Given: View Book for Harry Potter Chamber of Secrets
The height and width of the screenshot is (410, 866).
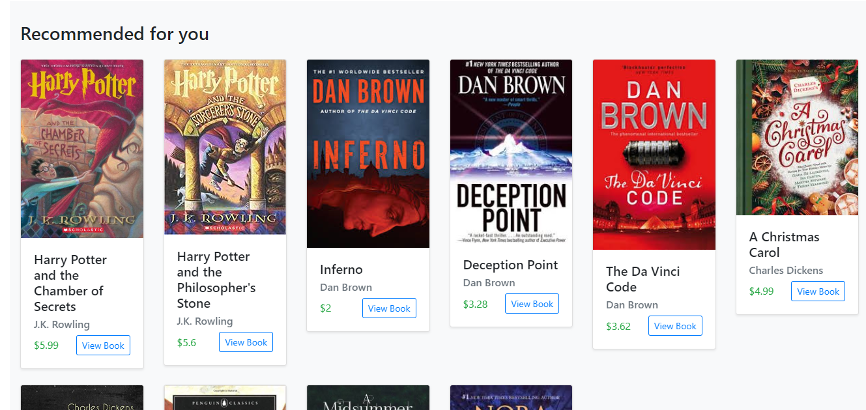Looking at the screenshot, I should click(x=103, y=345).
